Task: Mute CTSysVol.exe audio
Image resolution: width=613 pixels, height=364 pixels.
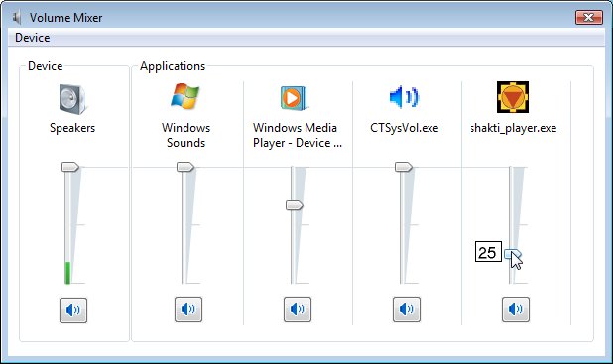Action: [407, 309]
